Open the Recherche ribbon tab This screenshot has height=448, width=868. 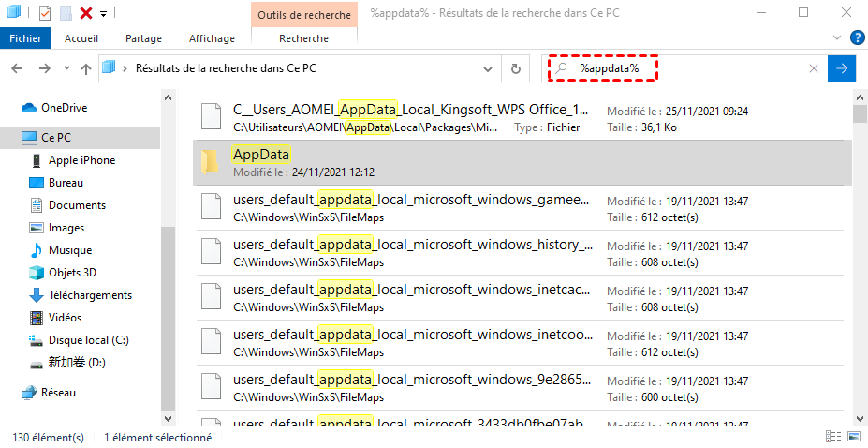click(303, 38)
